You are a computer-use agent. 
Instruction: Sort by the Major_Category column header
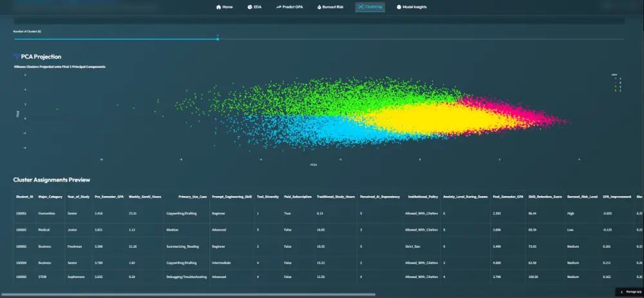(x=50, y=197)
